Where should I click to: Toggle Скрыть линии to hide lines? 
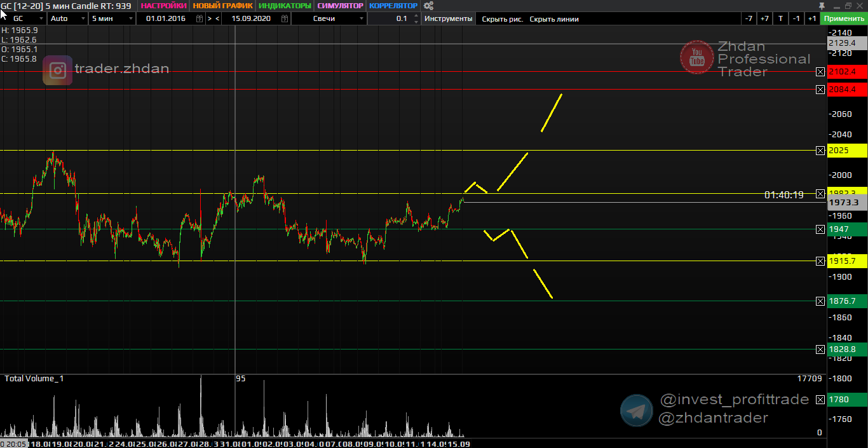pos(554,19)
